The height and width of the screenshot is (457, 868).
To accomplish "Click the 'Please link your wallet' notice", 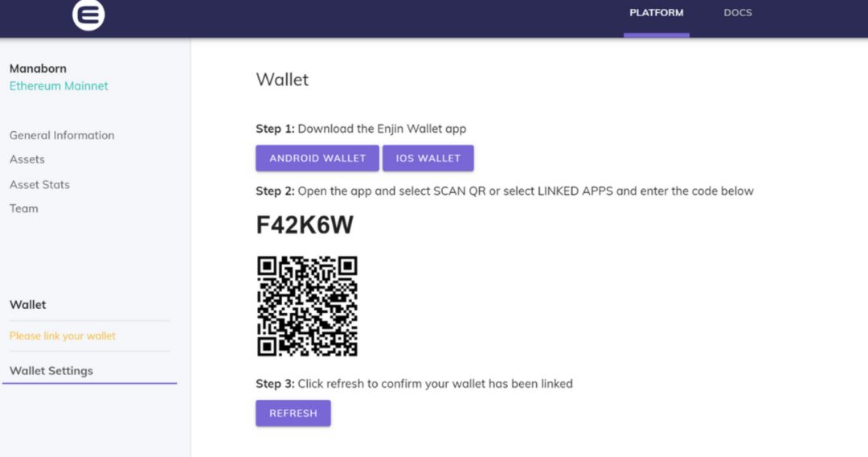I will (63, 336).
